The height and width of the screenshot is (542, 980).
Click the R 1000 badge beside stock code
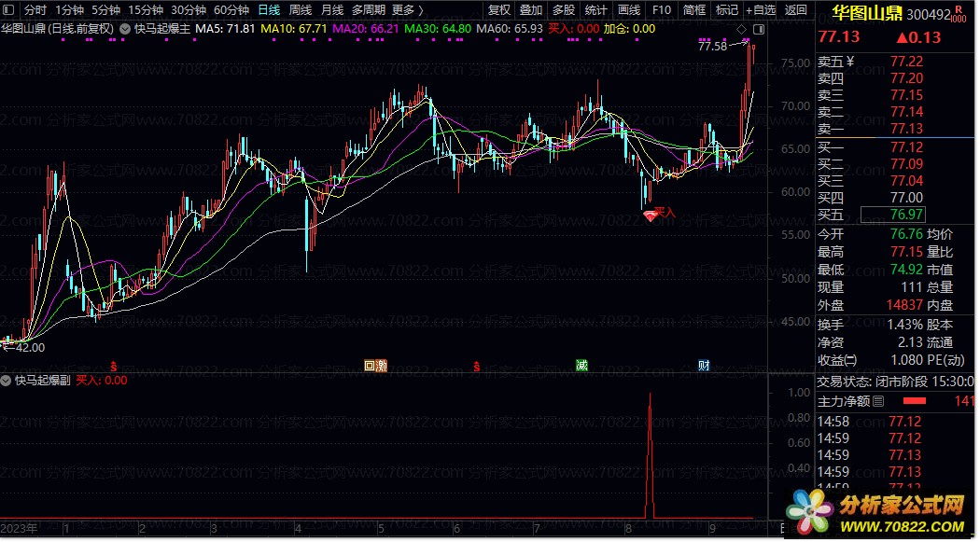pyautogui.click(x=959, y=15)
